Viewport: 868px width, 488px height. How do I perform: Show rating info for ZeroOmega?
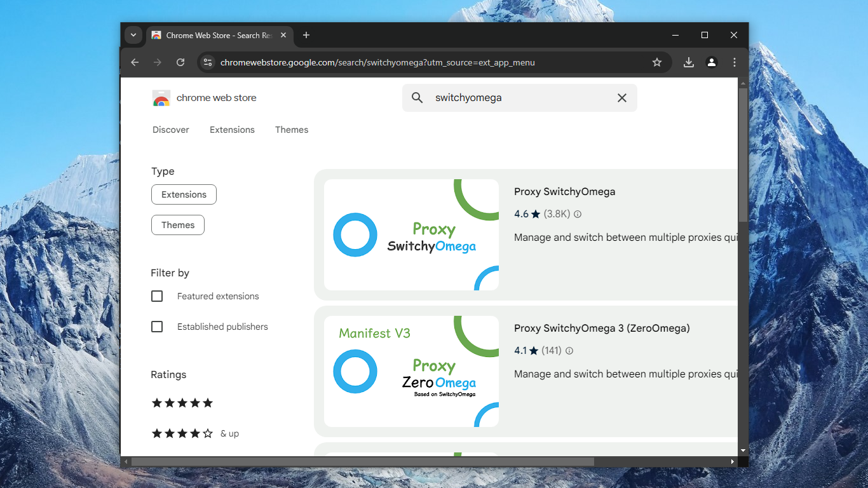pos(569,351)
